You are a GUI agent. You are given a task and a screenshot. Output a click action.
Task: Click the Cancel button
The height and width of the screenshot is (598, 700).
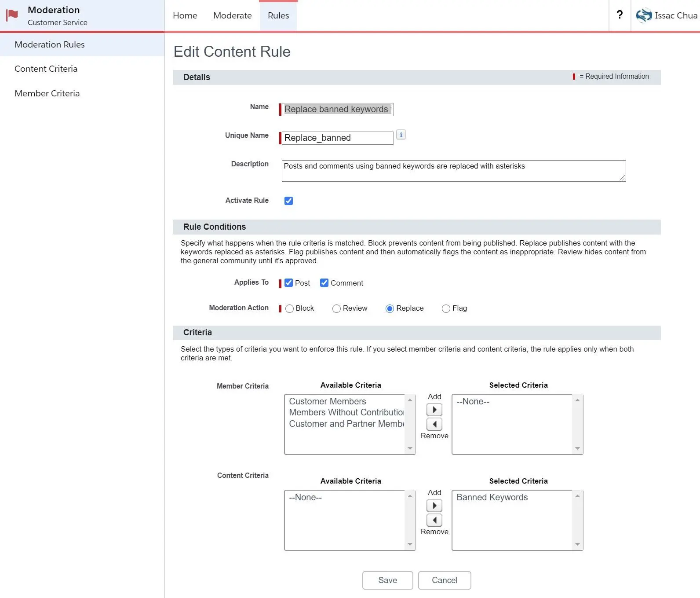tap(445, 580)
